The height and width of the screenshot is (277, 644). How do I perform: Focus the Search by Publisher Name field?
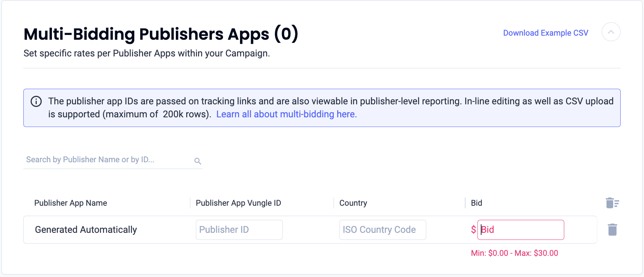tap(108, 160)
